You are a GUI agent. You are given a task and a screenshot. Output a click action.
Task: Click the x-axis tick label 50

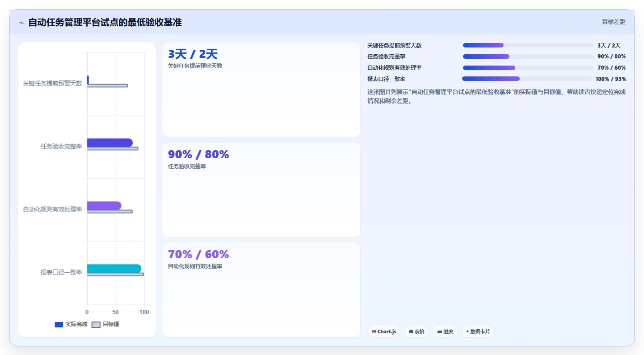pos(116,312)
